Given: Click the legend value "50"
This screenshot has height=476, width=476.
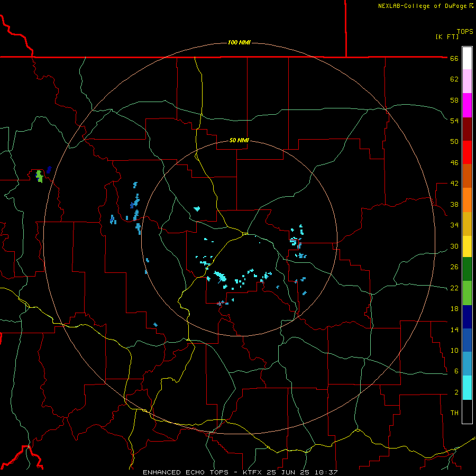Looking at the screenshot, I should pos(454,142).
